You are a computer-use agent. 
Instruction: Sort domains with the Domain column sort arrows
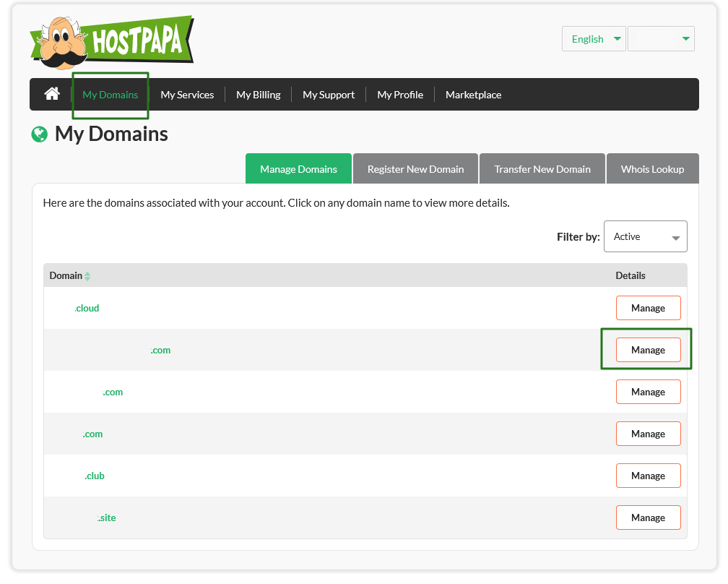point(87,275)
